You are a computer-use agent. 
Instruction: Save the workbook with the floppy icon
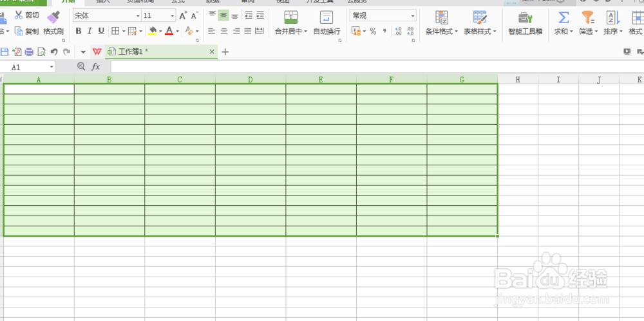coord(4,51)
